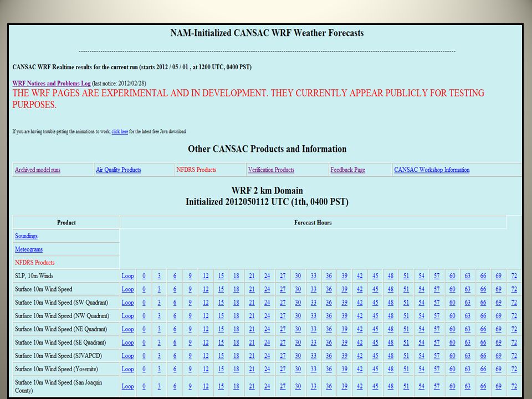The height and width of the screenshot is (399, 532).
Task: Open Feedback Page link
Action: click(x=348, y=170)
